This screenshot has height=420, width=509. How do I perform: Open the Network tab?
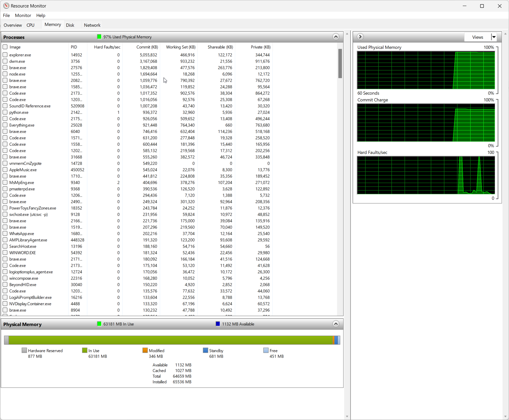[92, 25]
